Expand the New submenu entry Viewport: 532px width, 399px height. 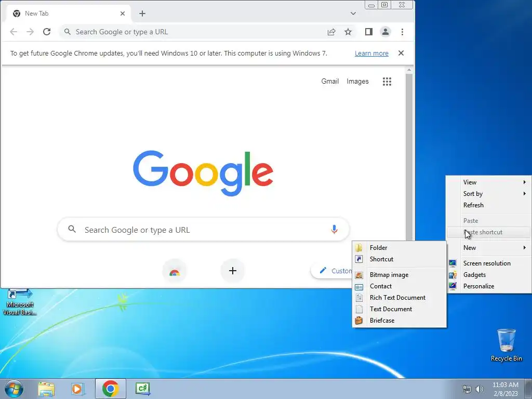click(x=488, y=248)
